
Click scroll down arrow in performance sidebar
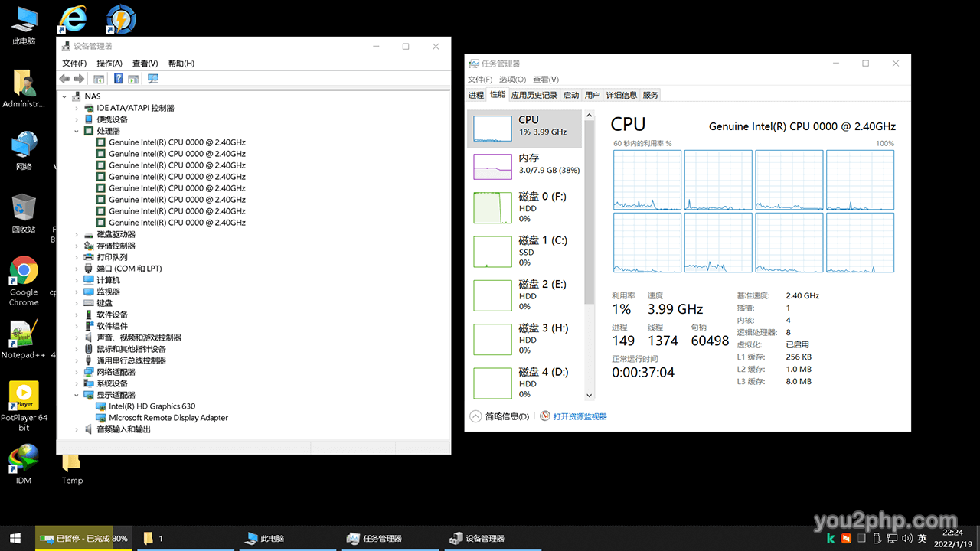click(x=589, y=396)
